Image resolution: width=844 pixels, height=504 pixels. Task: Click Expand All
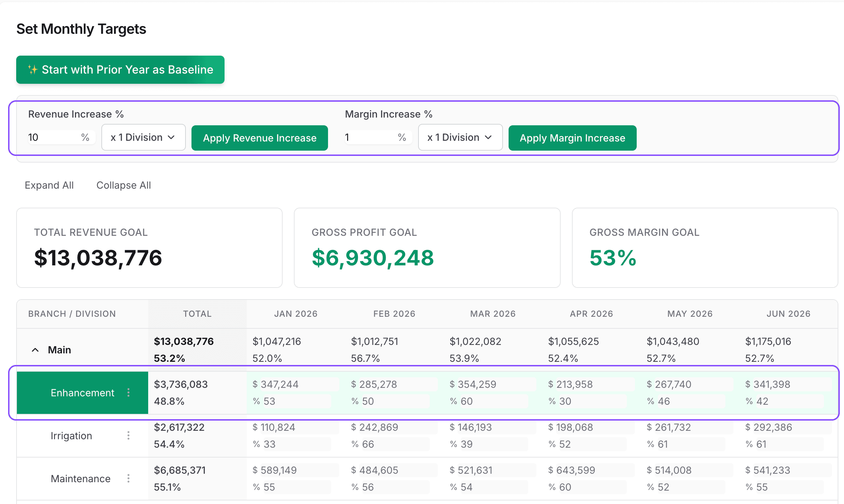click(x=49, y=185)
